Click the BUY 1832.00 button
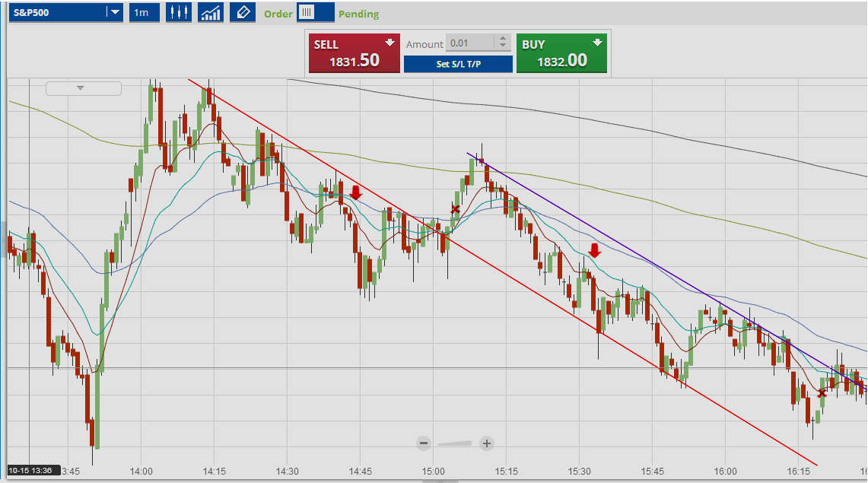Screen dimensions: 868x483 [561, 53]
